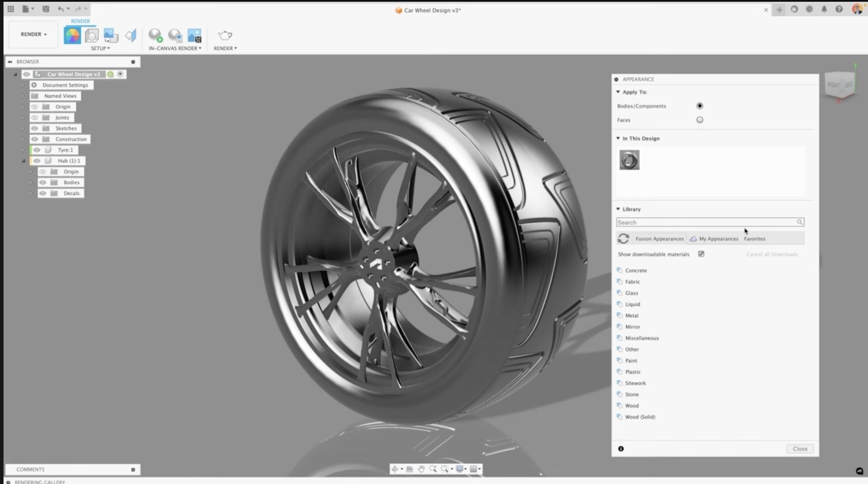Select the Appearance tool in the Setup panel

[72, 35]
